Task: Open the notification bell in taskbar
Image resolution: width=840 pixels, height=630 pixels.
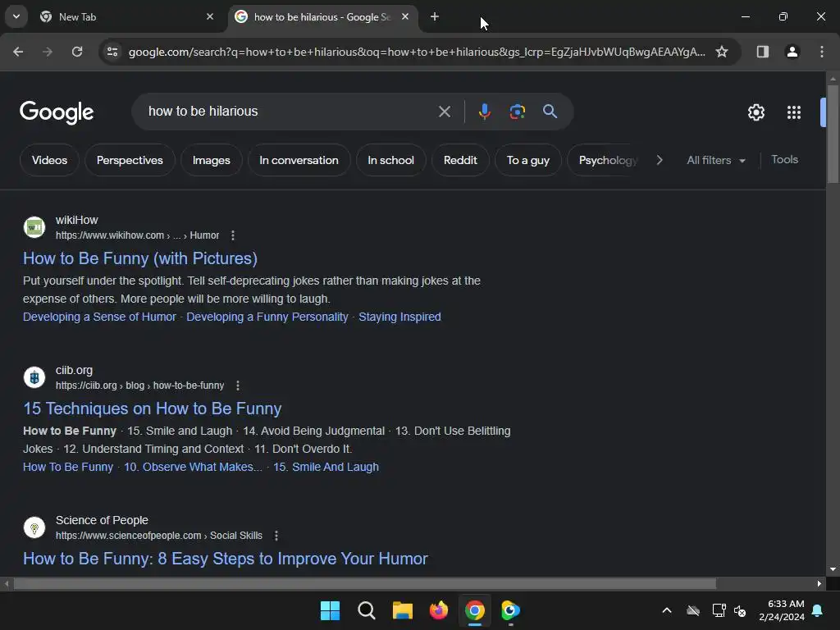Action: coord(817,610)
